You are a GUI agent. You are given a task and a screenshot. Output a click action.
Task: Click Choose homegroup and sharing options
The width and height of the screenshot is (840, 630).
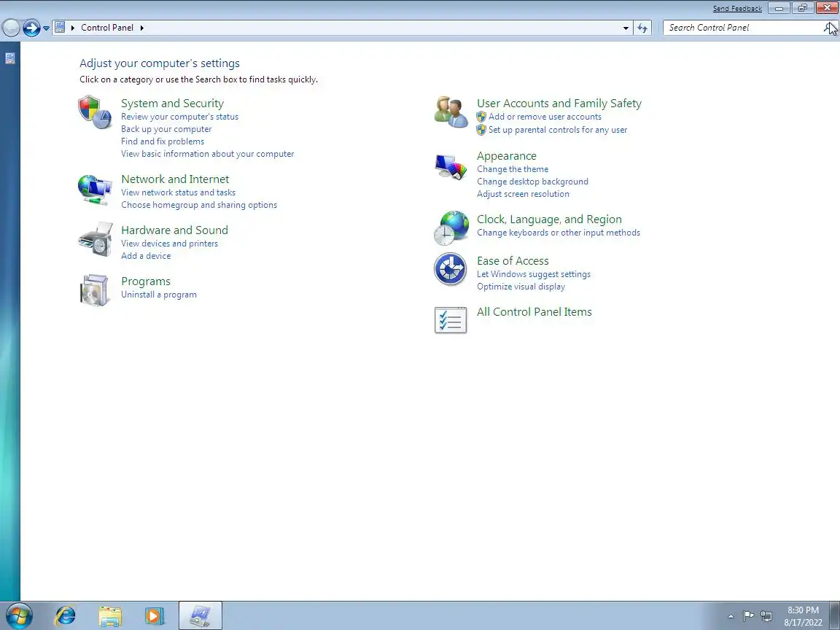click(x=199, y=205)
